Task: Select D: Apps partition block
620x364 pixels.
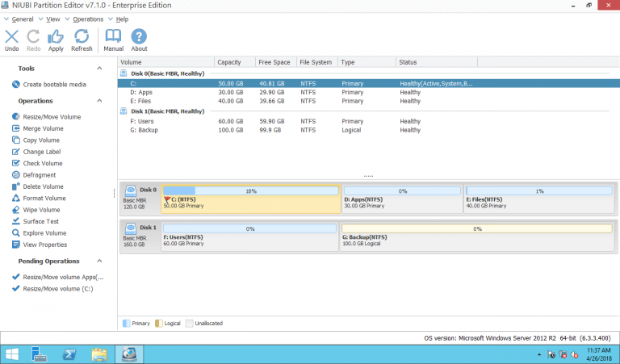Action: [x=402, y=199]
